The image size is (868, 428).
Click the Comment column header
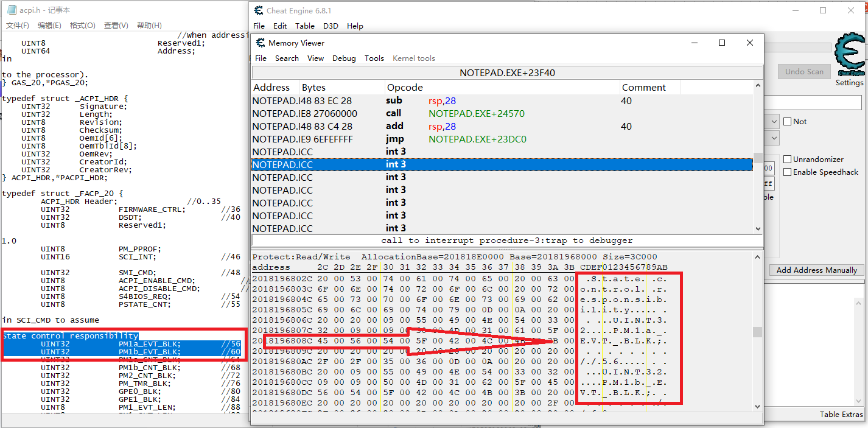(650, 87)
